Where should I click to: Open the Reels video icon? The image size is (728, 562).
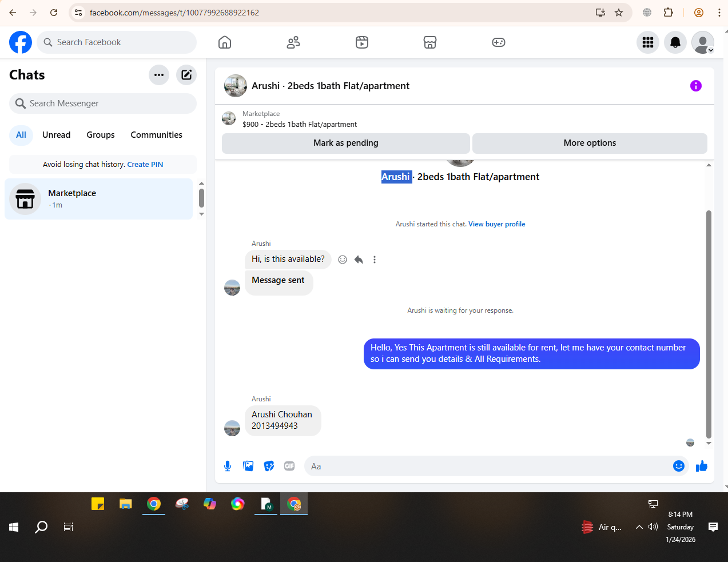(362, 42)
